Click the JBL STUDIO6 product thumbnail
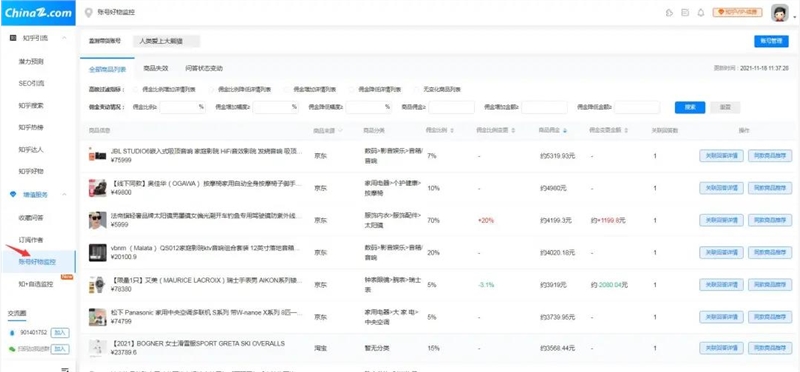Screen dimensions: 800x372 pyautogui.click(x=97, y=156)
